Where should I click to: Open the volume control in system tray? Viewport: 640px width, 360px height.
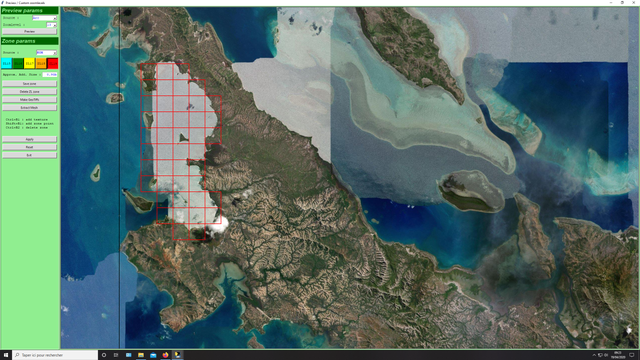tap(606, 355)
